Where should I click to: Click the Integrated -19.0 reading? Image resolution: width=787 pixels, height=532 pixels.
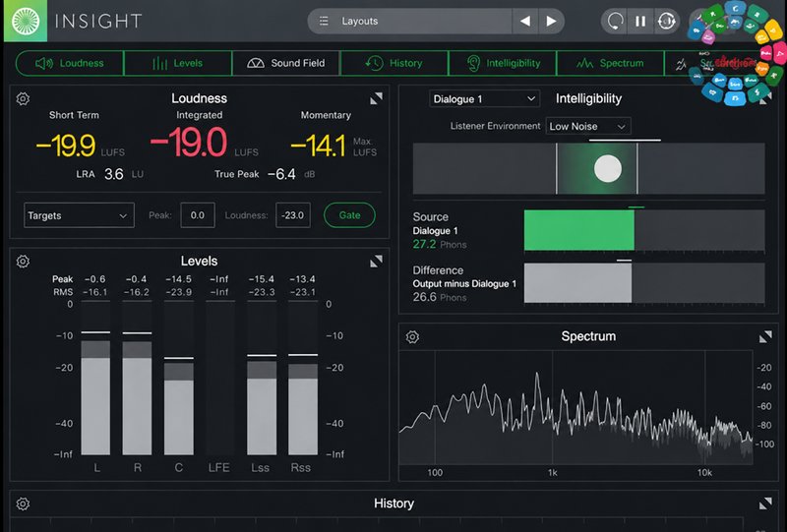(x=189, y=142)
